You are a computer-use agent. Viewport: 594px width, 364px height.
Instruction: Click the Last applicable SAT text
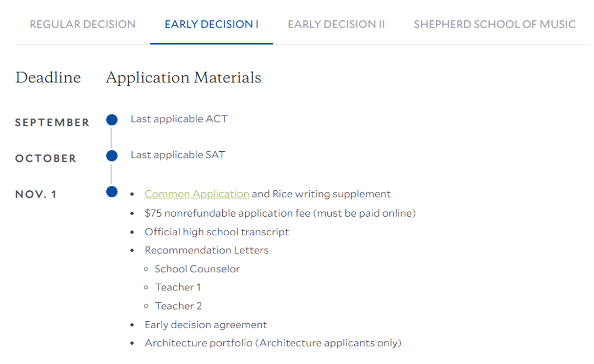point(178,155)
